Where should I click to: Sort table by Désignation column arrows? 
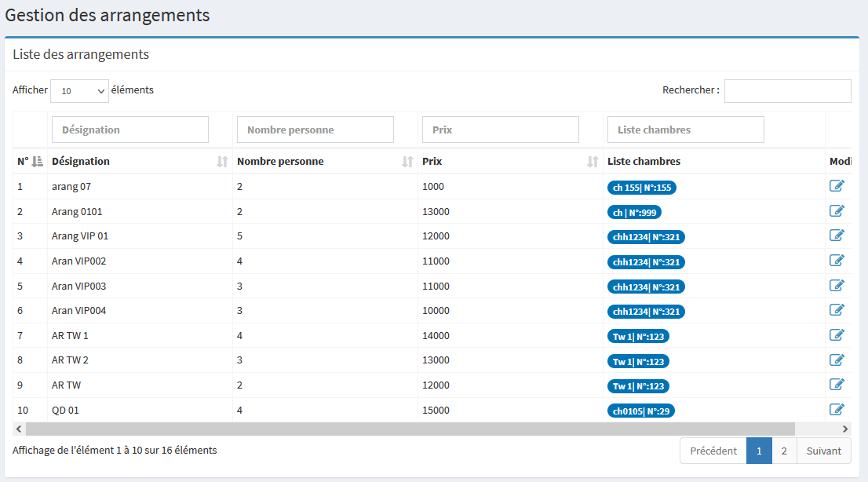(222, 162)
